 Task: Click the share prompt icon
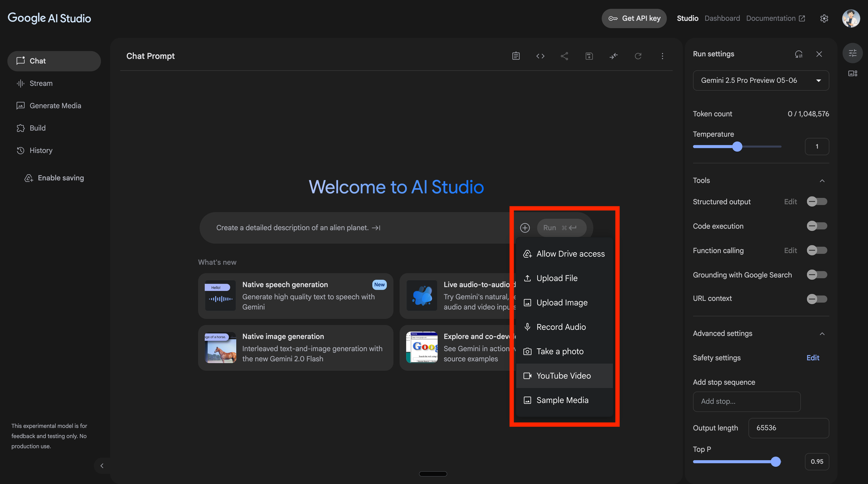coord(564,56)
